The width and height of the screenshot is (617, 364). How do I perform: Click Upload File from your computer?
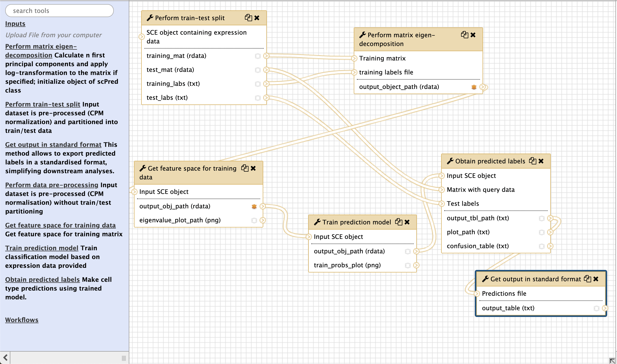[54, 35]
